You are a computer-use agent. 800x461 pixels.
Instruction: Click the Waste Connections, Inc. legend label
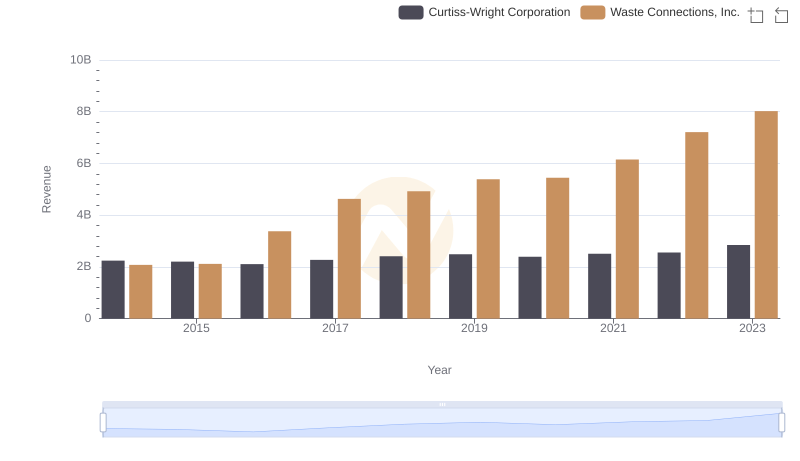674,12
